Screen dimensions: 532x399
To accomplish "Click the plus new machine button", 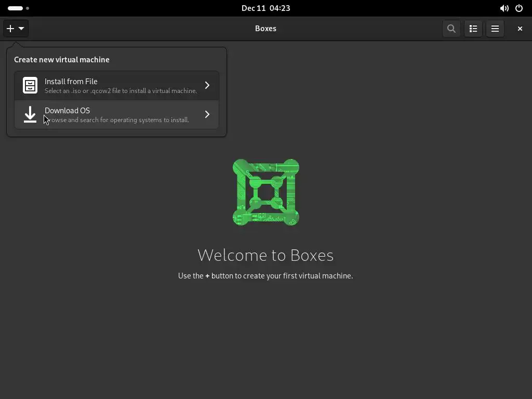I will 16,29.
